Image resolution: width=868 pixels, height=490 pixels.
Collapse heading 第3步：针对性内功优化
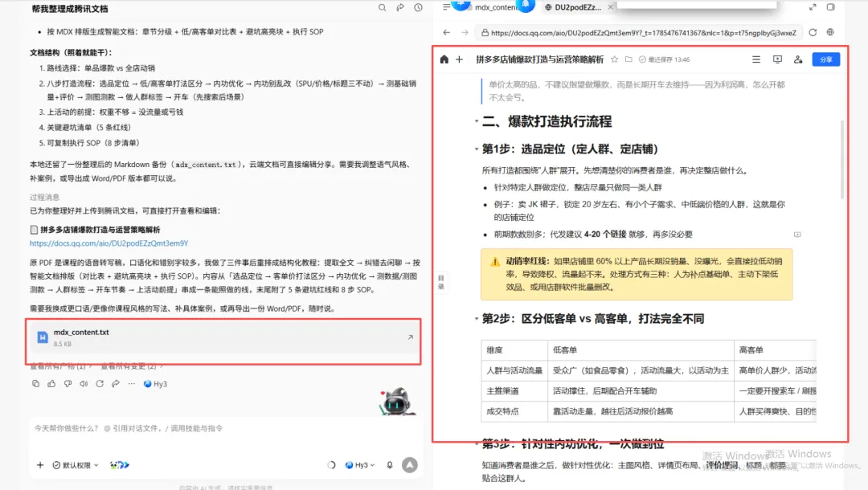[x=476, y=443]
